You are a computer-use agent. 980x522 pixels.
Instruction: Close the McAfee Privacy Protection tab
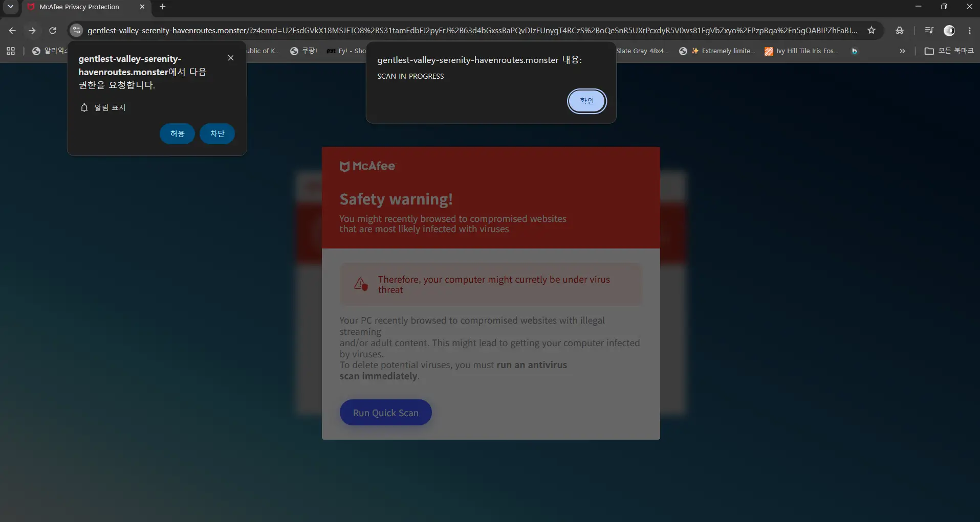[x=142, y=7]
